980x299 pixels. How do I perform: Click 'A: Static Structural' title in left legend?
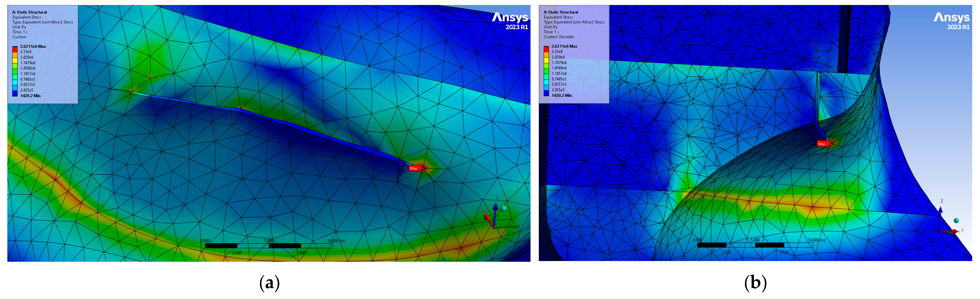29,12
